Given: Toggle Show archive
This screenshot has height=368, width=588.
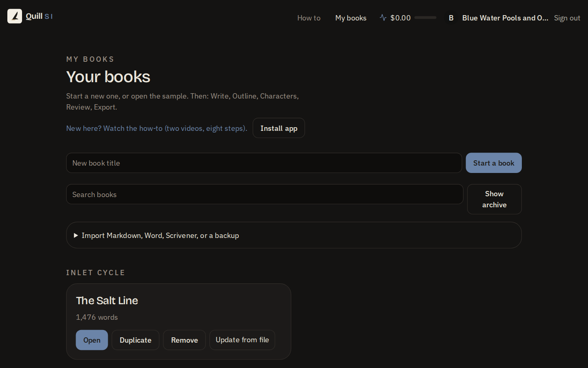Looking at the screenshot, I should pos(494,199).
